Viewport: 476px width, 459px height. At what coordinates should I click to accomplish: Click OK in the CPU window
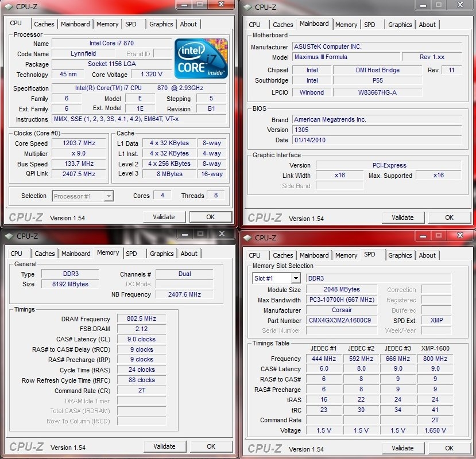tap(210, 217)
